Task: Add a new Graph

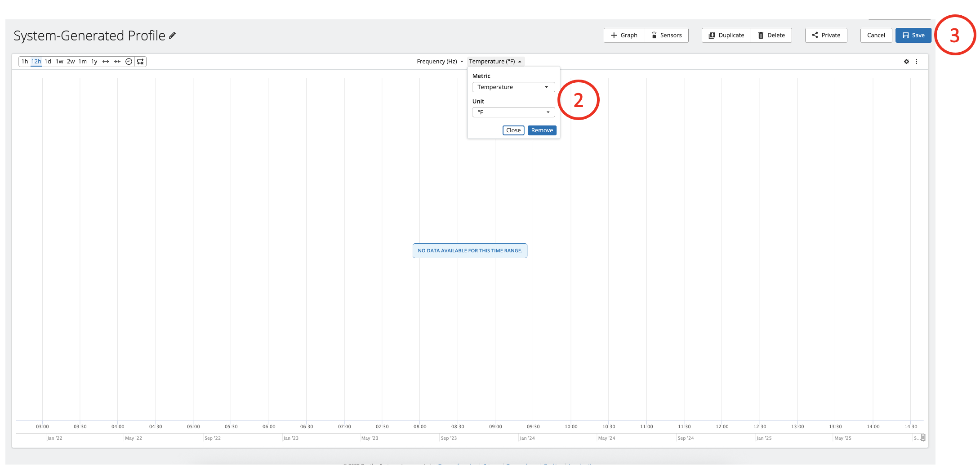Action: (624, 36)
